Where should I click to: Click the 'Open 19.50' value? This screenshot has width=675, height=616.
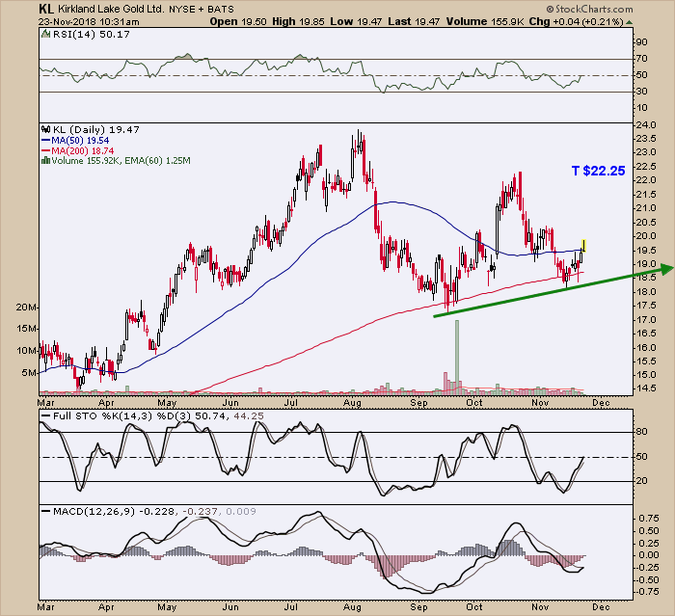(x=238, y=21)
